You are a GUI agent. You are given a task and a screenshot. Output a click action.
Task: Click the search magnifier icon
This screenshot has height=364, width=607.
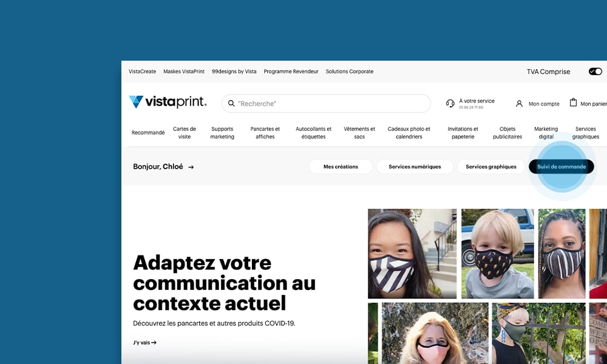tap(231, 103)
